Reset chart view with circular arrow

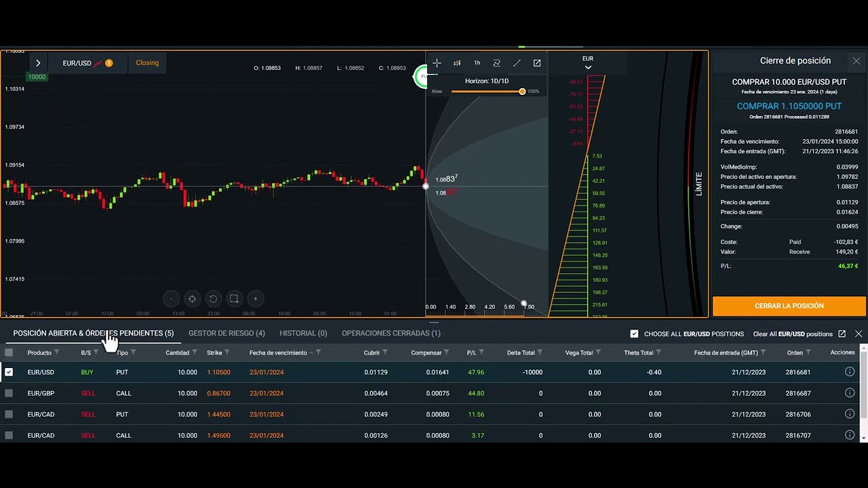point(213,299)
